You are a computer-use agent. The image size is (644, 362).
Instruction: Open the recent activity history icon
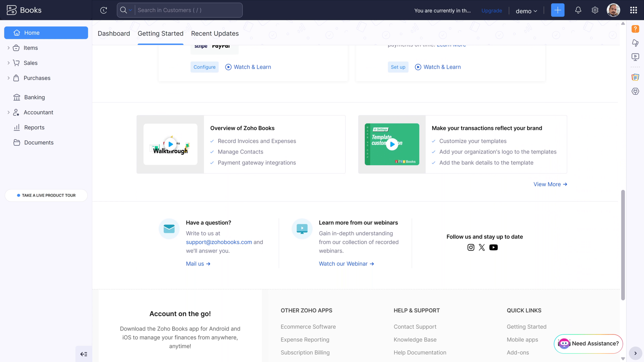tap(103, 10)
